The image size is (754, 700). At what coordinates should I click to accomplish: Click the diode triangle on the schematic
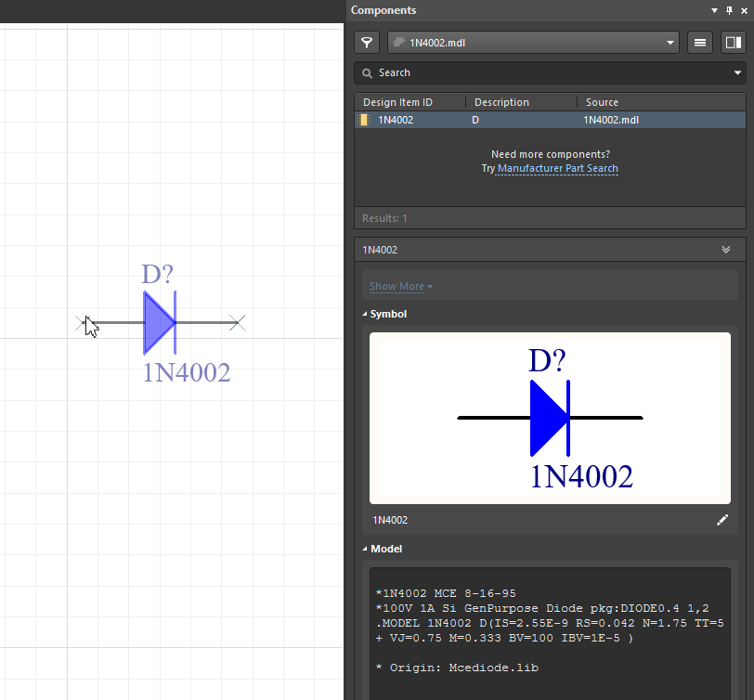(158, 322)
